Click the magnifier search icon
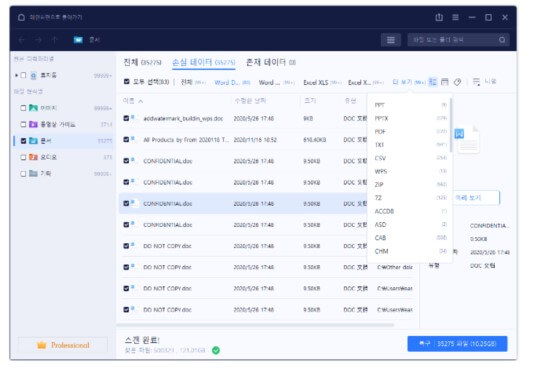This screenshot has width=533, height=368. [x=502, y=40]
